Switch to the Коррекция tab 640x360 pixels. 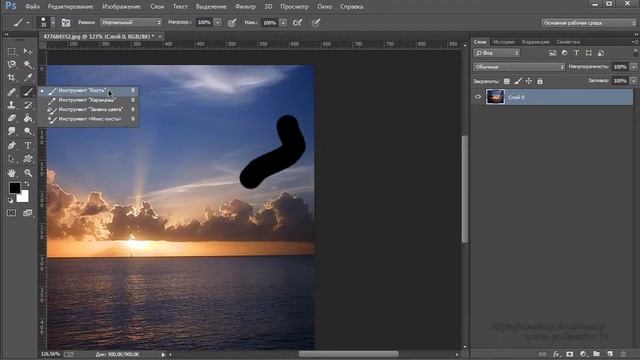pyautogui.click(x=536, y=42)
